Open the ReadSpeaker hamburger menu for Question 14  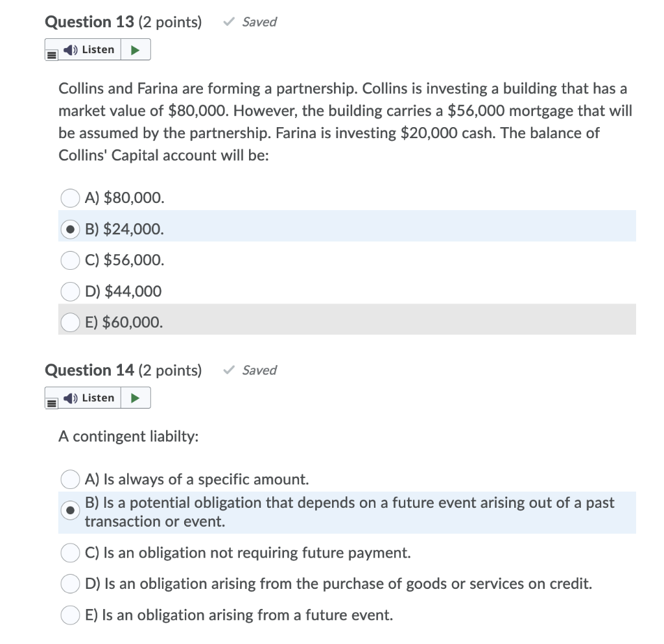coord(51,402)
